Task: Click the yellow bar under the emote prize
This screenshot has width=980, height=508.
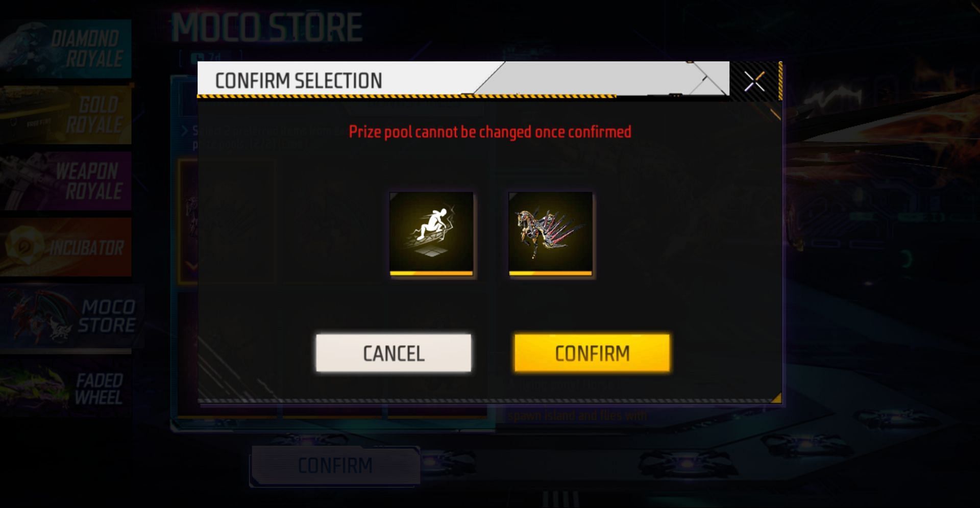Action: coord(431,273)
